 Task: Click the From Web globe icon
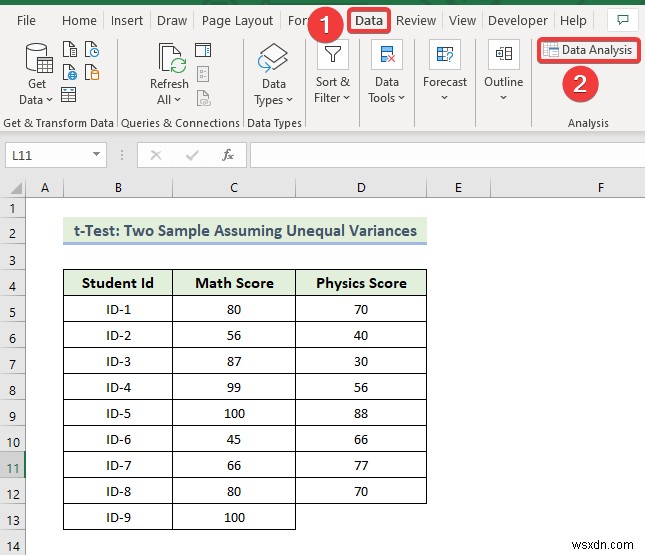pos(70,72)
